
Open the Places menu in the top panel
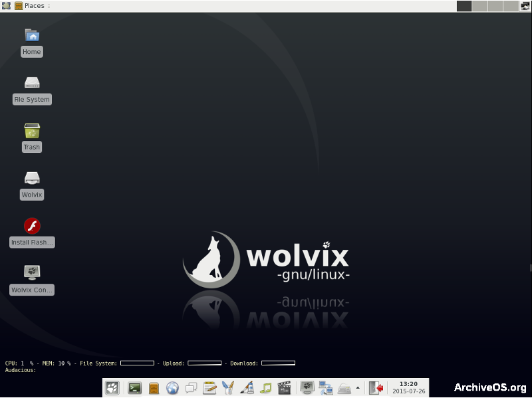coord(29,6)
